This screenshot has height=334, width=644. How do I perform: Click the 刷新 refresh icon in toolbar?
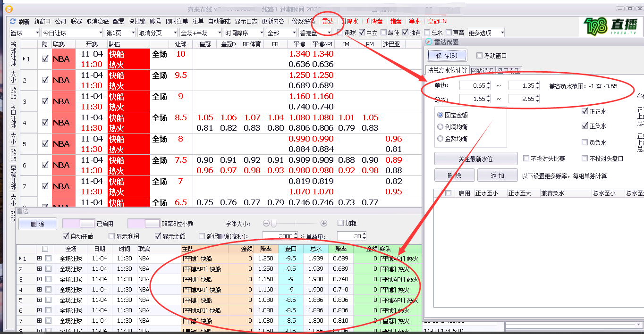click(13, 22)
